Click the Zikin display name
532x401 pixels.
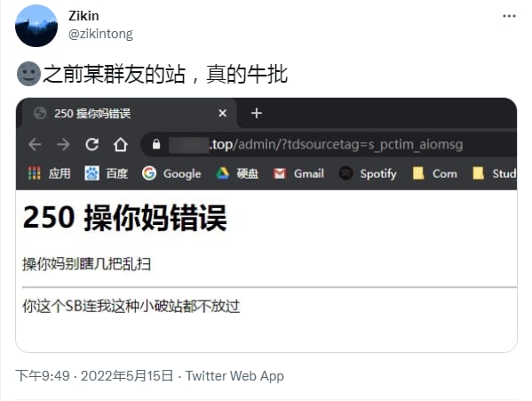tap(83, 16)
